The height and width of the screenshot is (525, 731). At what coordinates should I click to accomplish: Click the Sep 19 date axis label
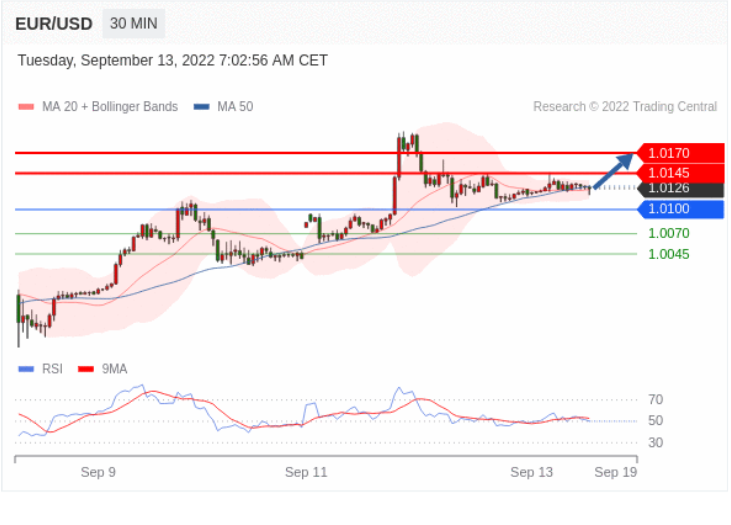coord(615,472)
